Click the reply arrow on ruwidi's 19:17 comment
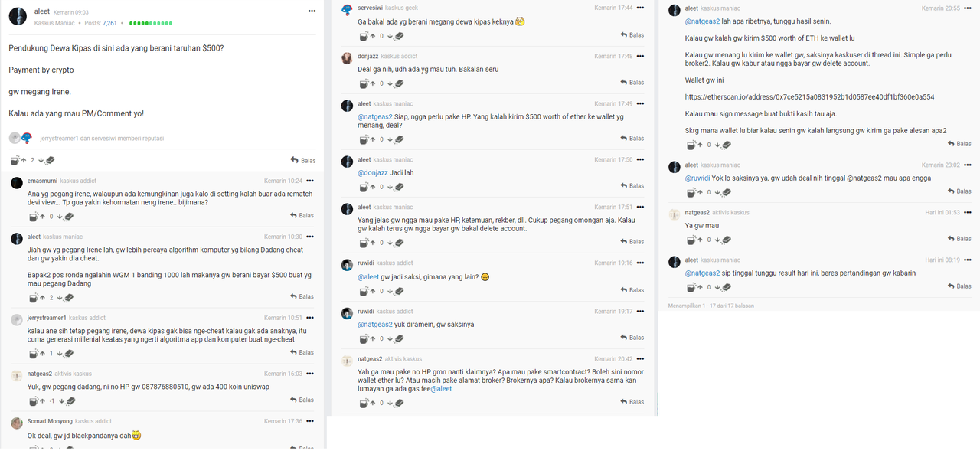This screenshot has height=451, width=980. point(630,338)
